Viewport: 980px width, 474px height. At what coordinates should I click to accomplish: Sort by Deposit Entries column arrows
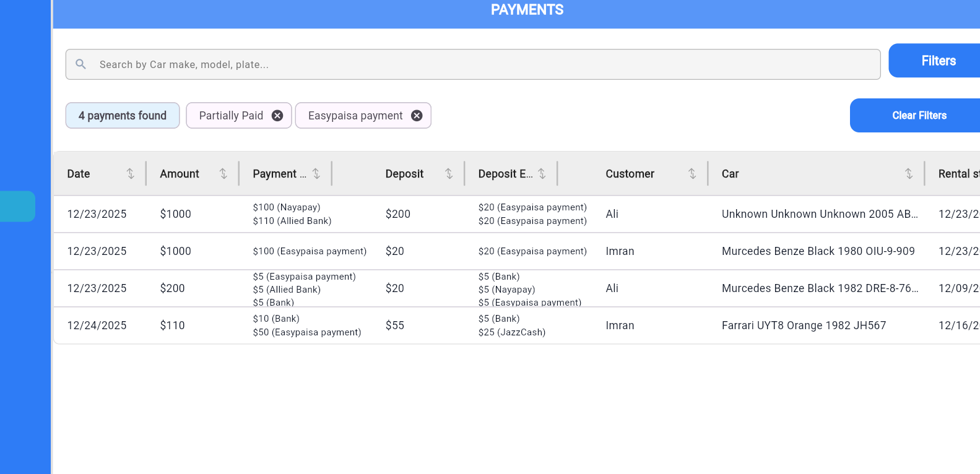542,174
